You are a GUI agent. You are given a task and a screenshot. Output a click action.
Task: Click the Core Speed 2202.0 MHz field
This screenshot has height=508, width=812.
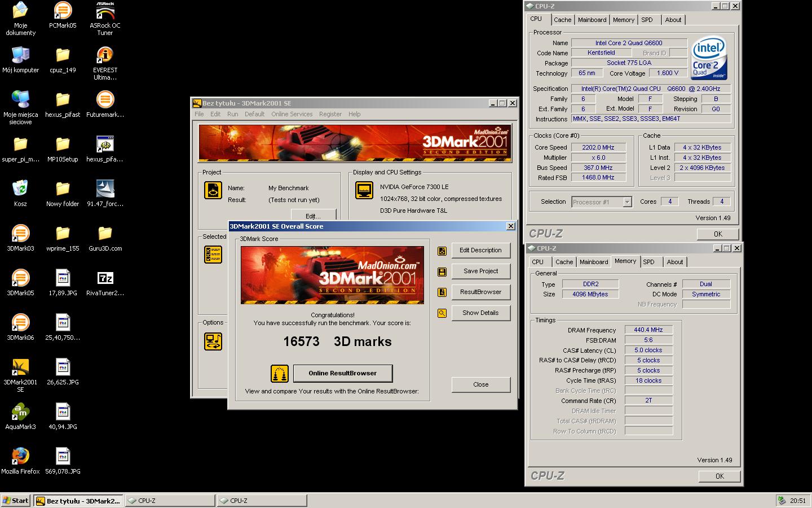(x=598, y=147)
